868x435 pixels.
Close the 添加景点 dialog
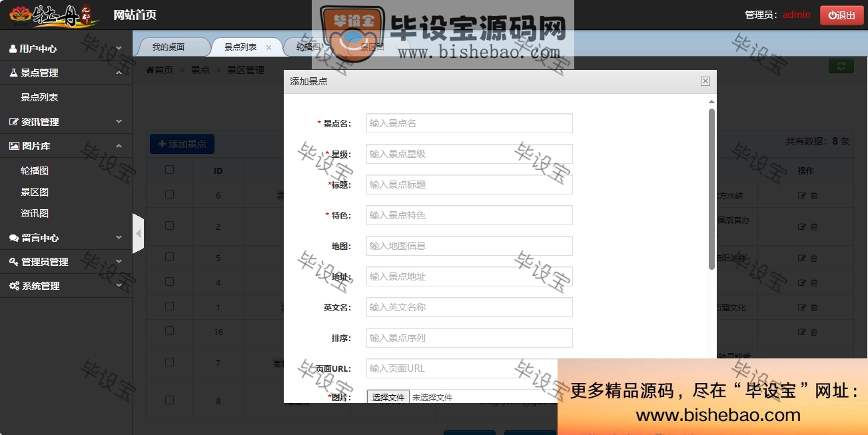point(705,81)
